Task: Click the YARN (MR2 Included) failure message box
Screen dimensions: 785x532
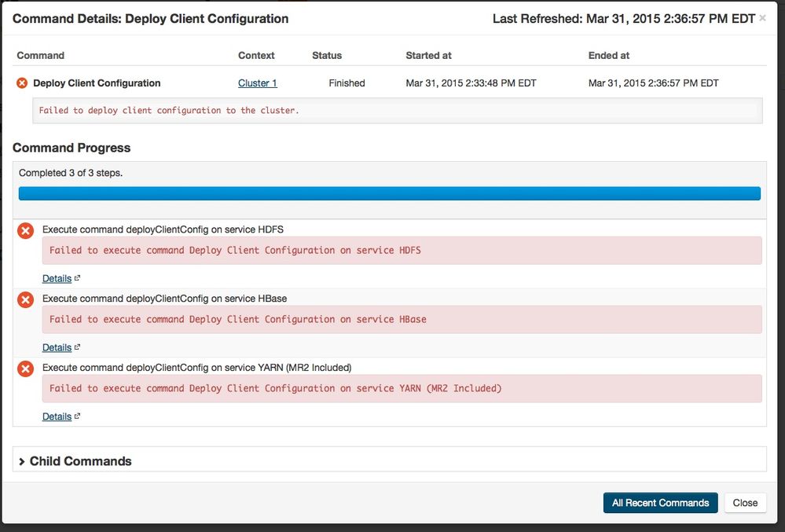Action: [x=402, y=388]
